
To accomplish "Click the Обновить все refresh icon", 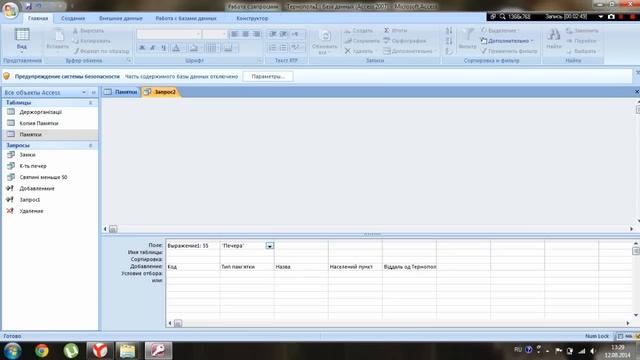I will (325, 41).
